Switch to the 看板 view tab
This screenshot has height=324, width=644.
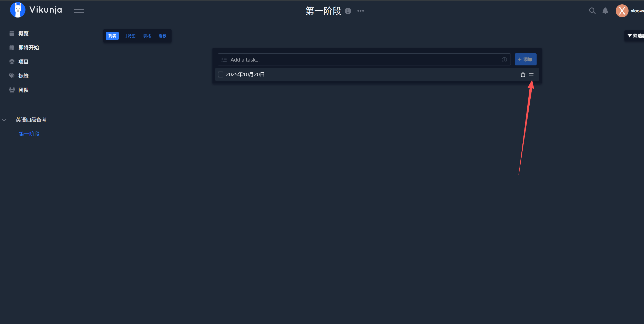(163, 36)
